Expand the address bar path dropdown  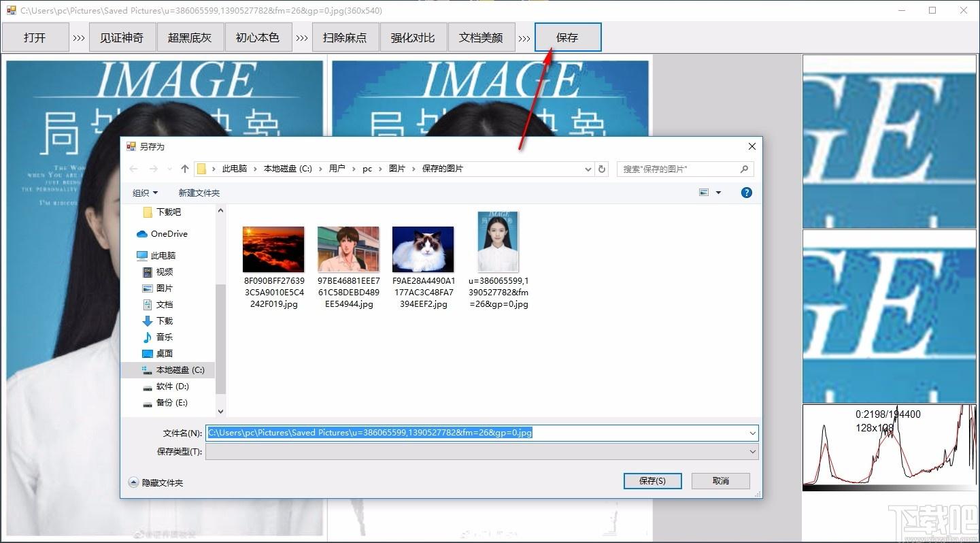pos(588,169)
